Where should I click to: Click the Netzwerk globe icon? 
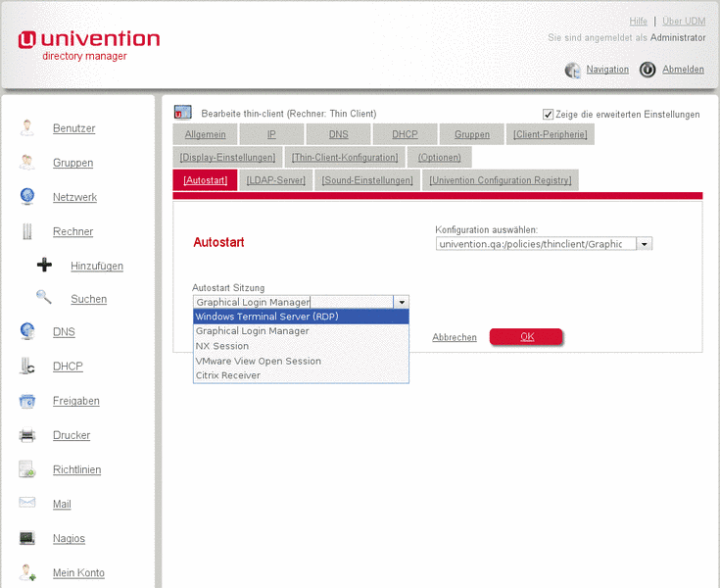27,197
